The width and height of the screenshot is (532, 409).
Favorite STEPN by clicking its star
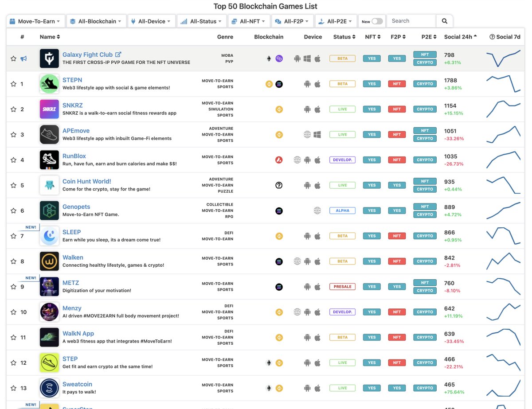pos(13,84)
